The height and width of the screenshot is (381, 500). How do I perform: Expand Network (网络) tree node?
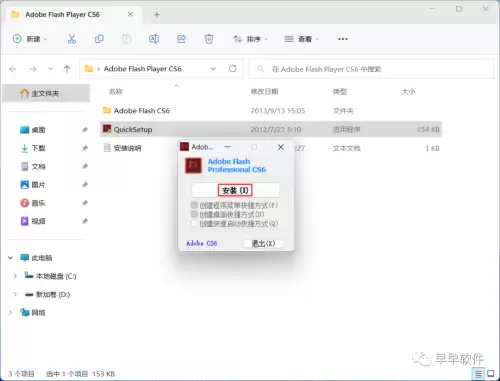click(11, 313)
